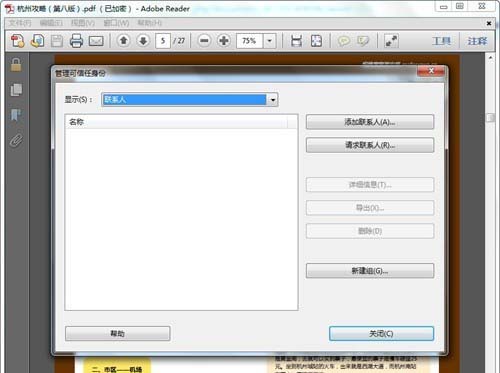Click the Create PDF toolbar icon
Screen dimensions: 500x373
coord(17,41)
